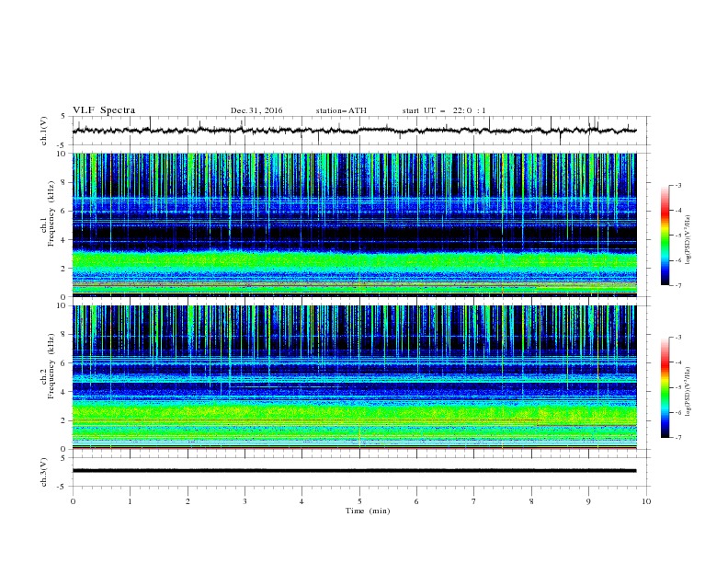The image size is (728, 563).
Task: Click the "log(PSD)(V²/Hz)" label of upper color bar
Action: pyautogui.click(x=688, y=240)
